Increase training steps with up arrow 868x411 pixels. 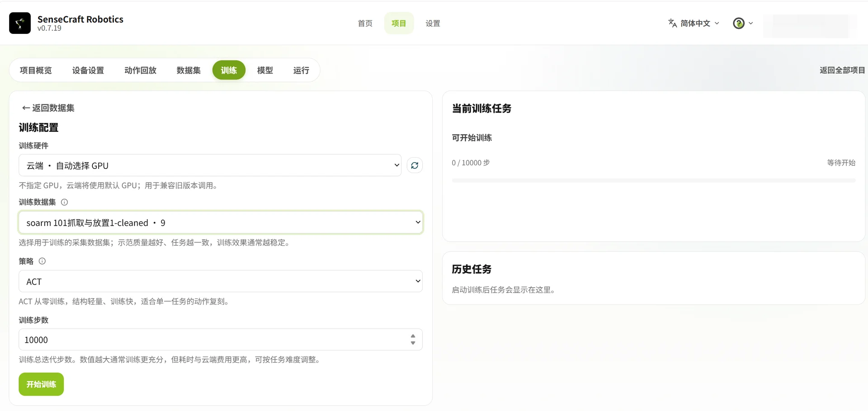pos(413,336)
